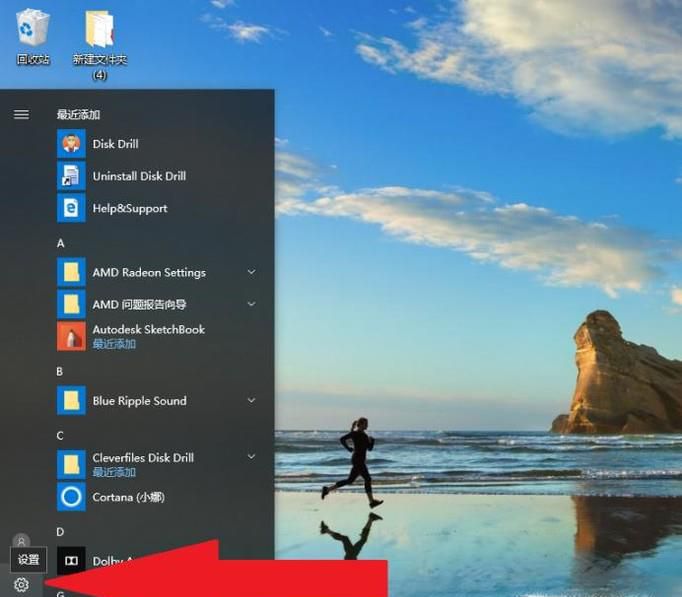Viewport: 682px width, 597px height.
Task: Click the Dolby app icon
Action: [x=71, y=561]
